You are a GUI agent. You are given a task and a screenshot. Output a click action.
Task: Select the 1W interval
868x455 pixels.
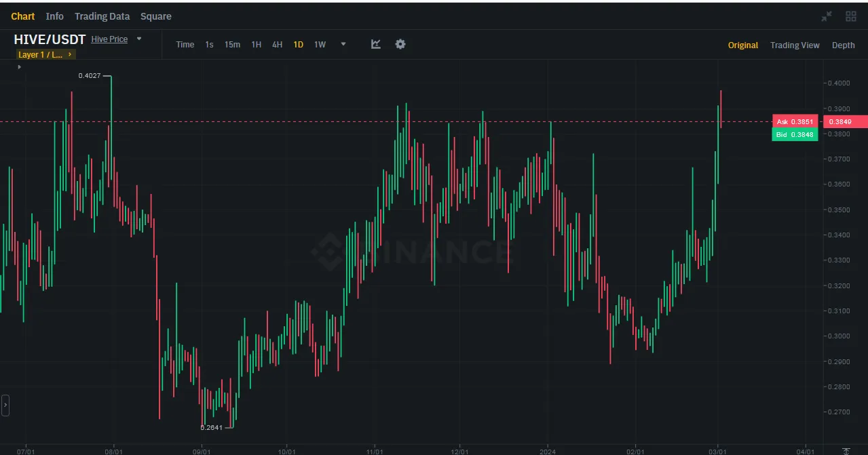click(320, 45)
